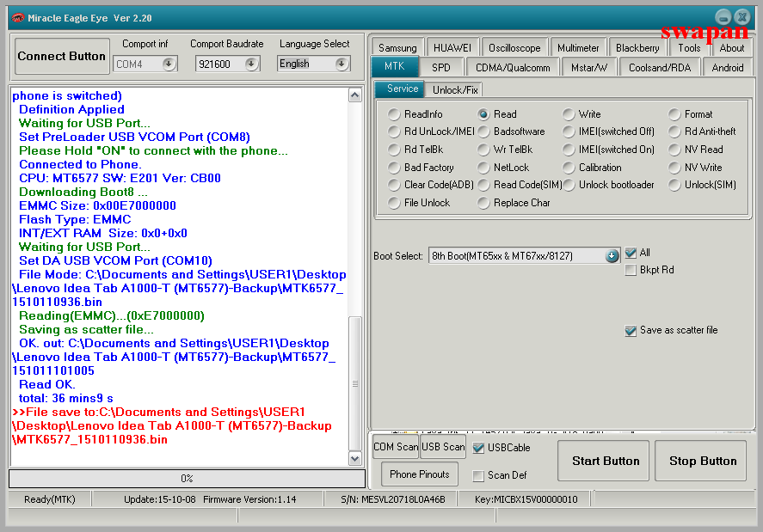Switch to the Mstar/W tab
The width and height of the screenshot is (763, 532).
(x=588, y=68)
